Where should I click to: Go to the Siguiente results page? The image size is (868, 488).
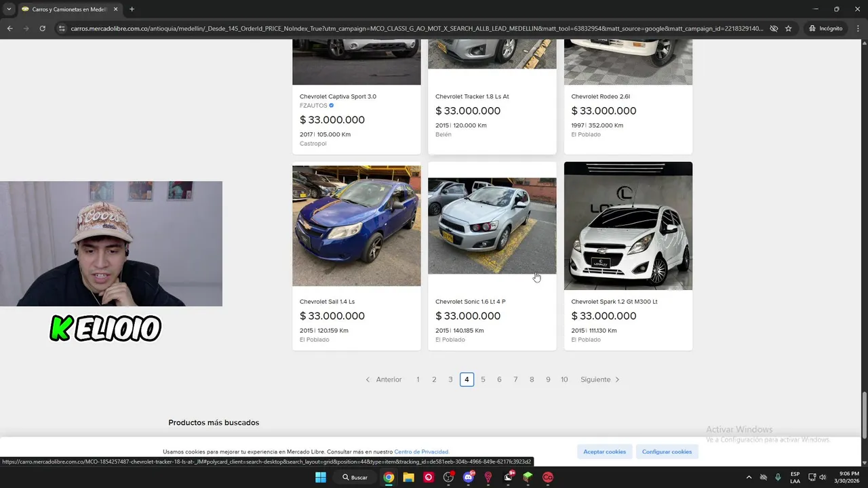(600, 380)
